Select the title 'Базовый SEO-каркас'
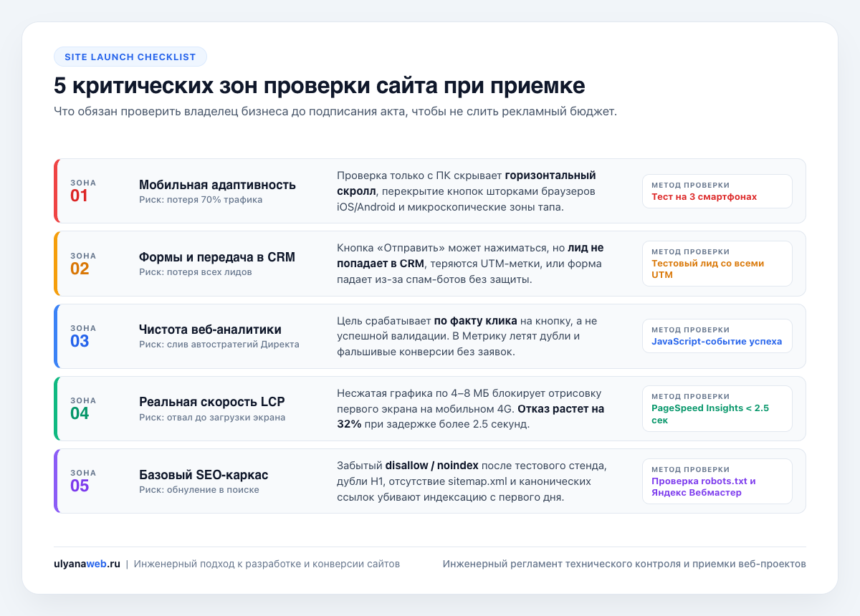Viewport: 860px width, 616px height. [204, 475]
